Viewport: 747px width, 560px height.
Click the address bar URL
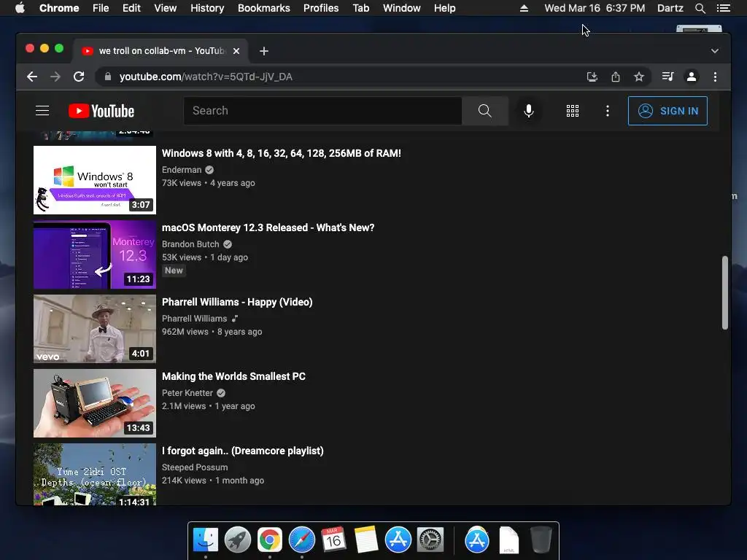pyautogui.click(x=206, y=77)
